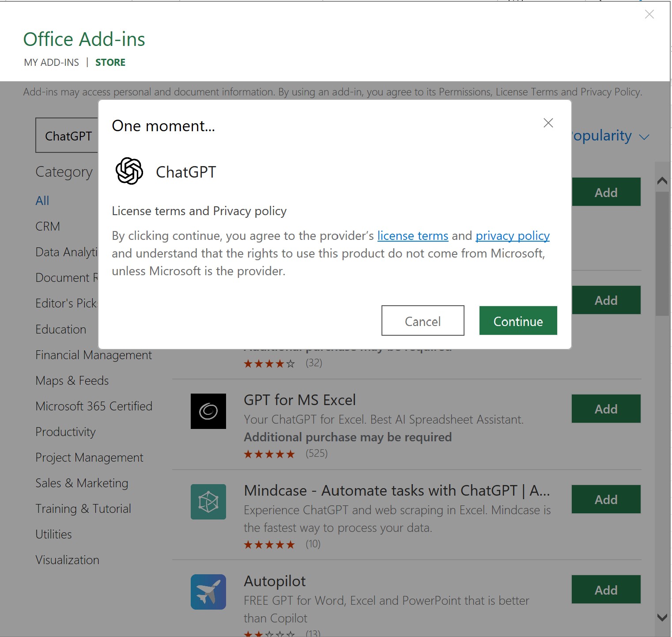This screenshot has height=637, width=672.
Task: Select the Visualization category
Action: 67,560
